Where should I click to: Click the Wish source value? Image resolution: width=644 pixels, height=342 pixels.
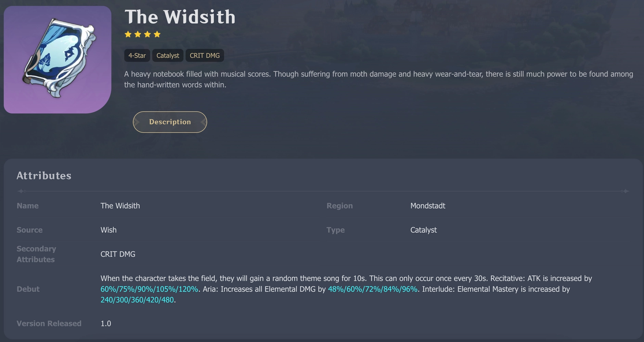pyautogui.click(x=108, y=230)
